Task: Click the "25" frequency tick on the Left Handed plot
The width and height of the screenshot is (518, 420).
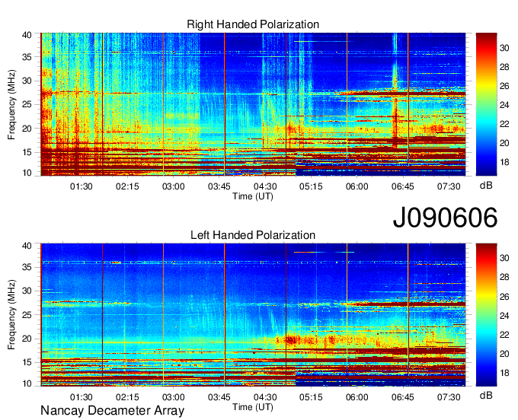Action: point(27,315)
